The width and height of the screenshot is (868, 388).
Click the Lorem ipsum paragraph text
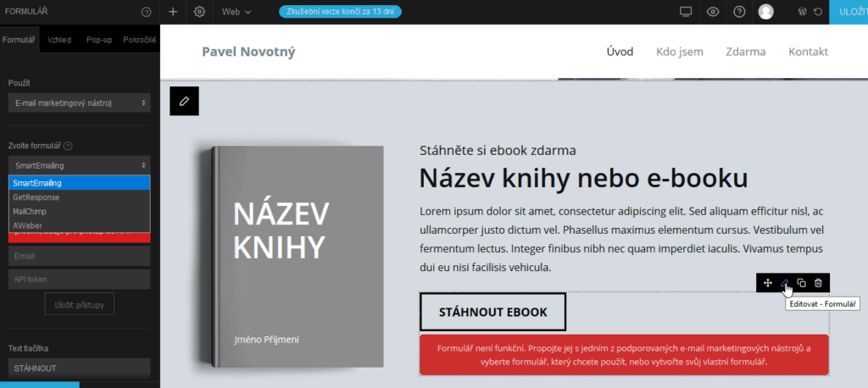pyautogui.click(x=622, y=240)
